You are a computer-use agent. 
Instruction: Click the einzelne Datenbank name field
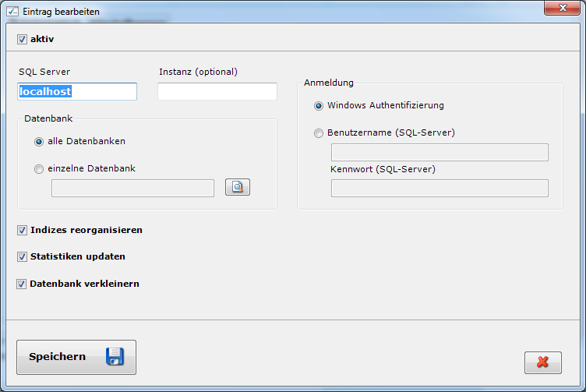tap(132, 188)
